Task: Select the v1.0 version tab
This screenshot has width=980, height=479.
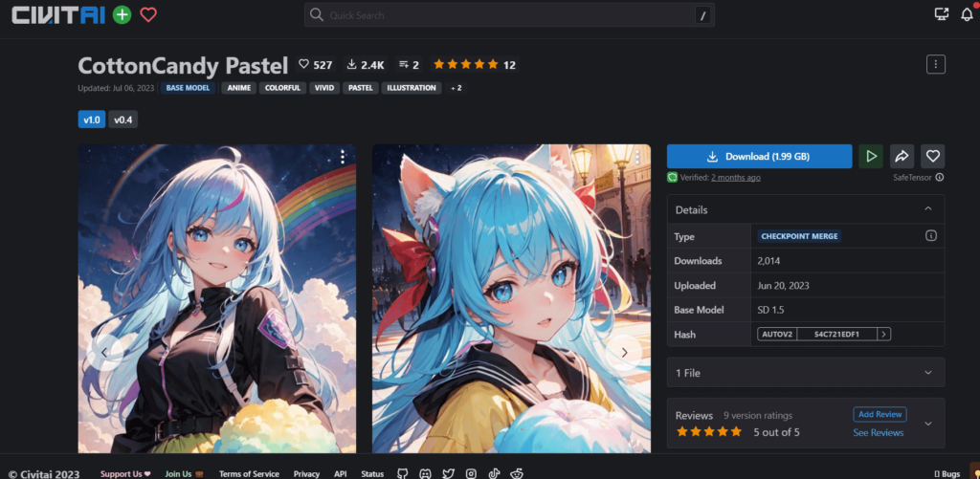Action: [91, 120]
